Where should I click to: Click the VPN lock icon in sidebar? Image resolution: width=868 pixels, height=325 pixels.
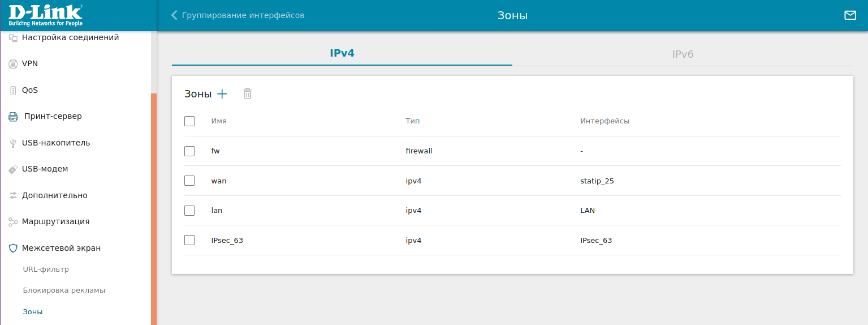click(x=13, y=64)
